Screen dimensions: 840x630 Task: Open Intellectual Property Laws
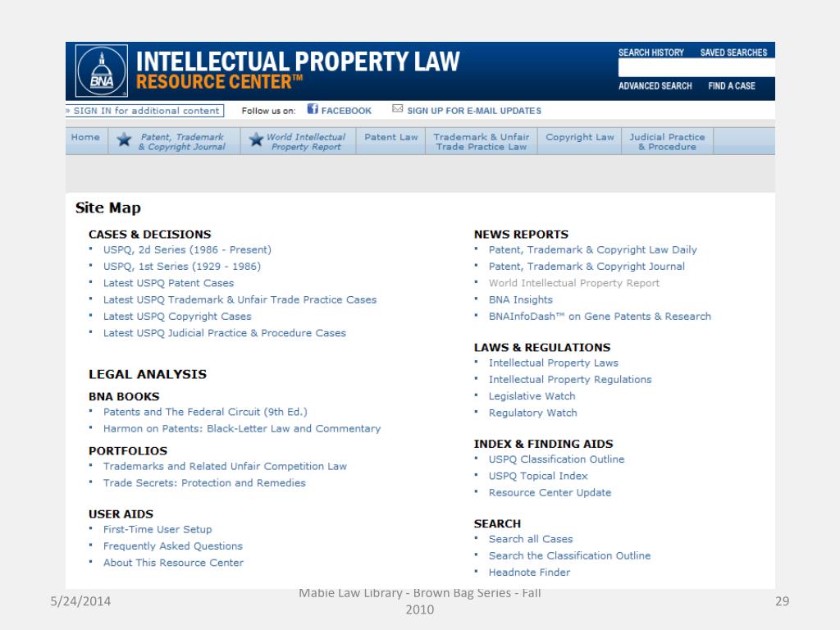pos(554,363)
